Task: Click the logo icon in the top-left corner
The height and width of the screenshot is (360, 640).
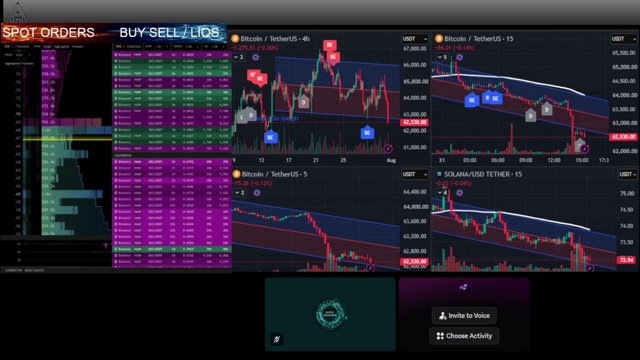Action: click(x=17, y=12)
